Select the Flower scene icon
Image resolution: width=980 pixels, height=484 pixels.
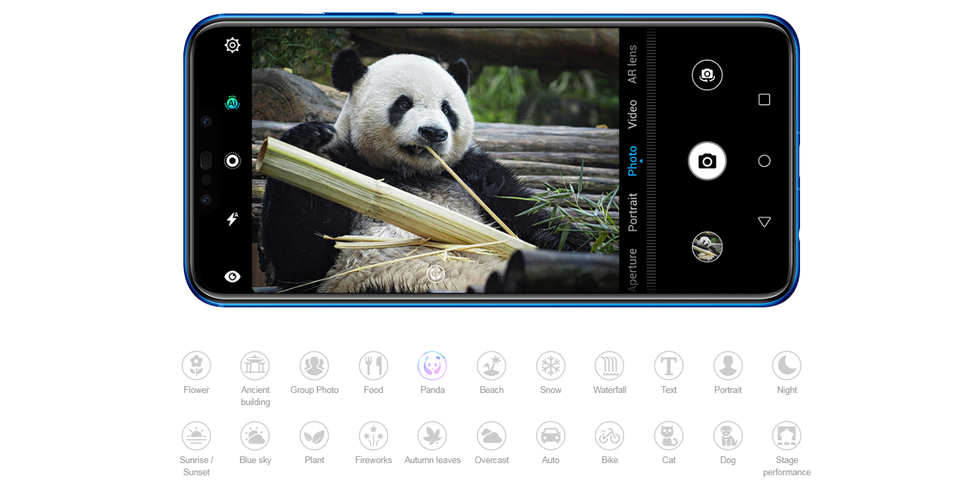point(196,365)
